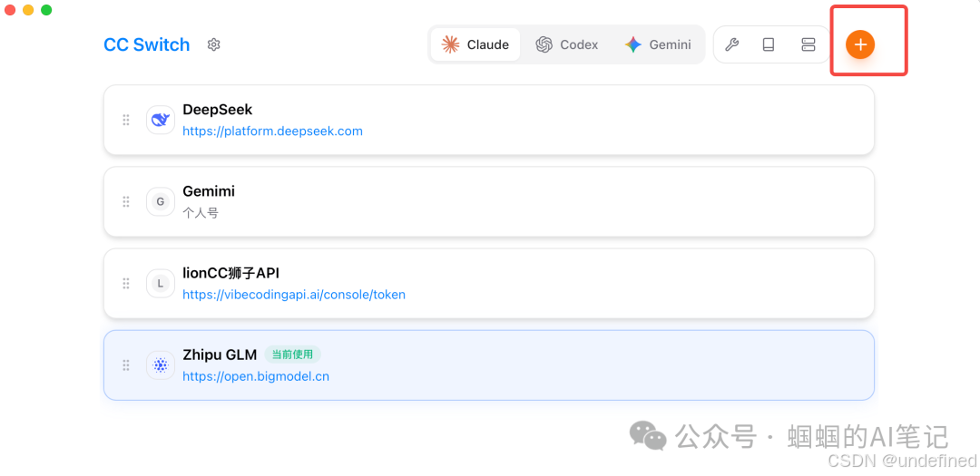The height and width of the screenshot is (476, 980).
Task: Open the book icon in toolbar
Action: pyautogui.click(x=769, y=44)
